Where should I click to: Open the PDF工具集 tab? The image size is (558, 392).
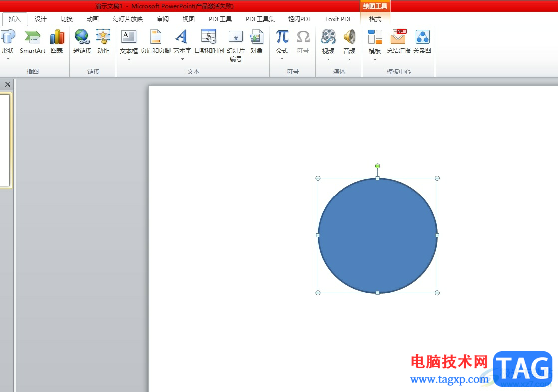[x=260, y=19]
